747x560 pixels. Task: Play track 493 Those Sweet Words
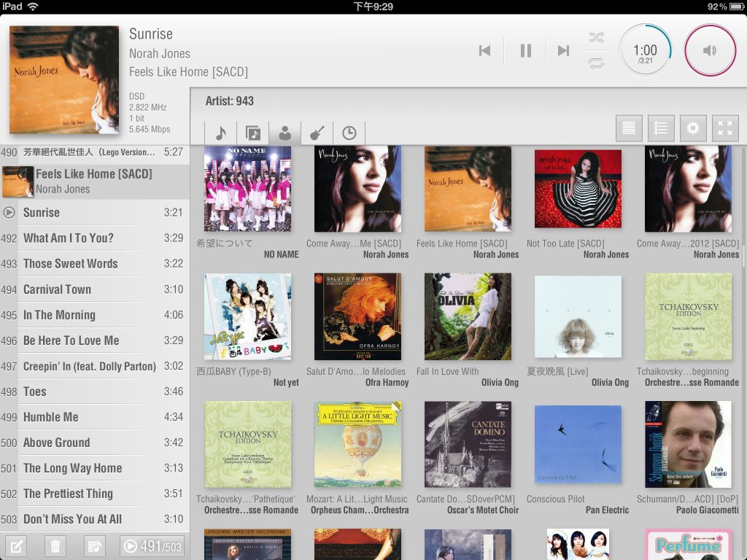coord(95,264)
